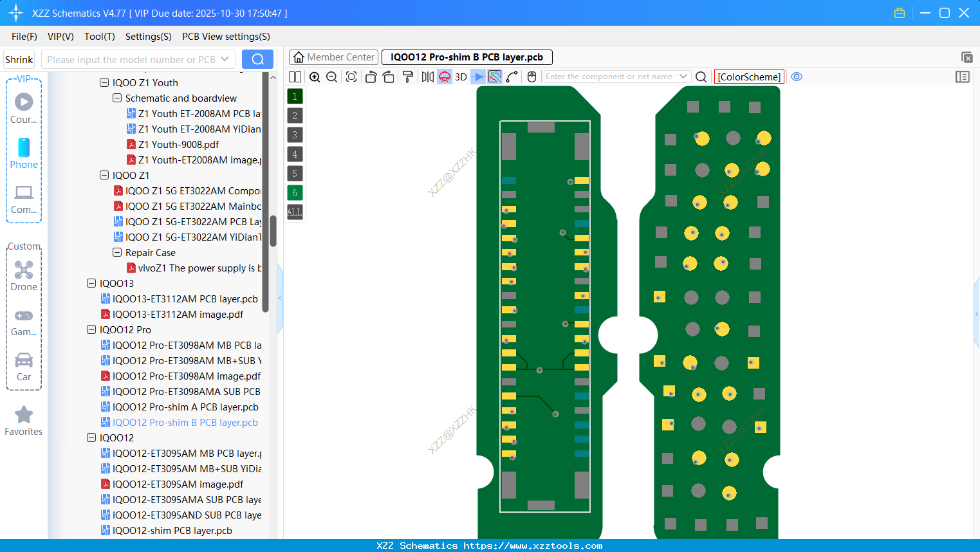Enable PCB layer 3 in the layer list
The image size is (980, 552).
[x=294, y=134]
